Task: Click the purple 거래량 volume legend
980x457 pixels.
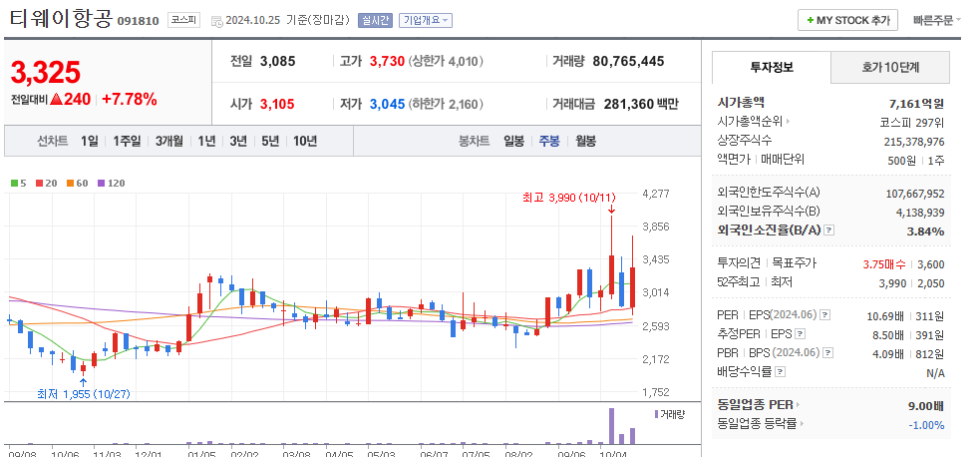Action: point(669,414)
